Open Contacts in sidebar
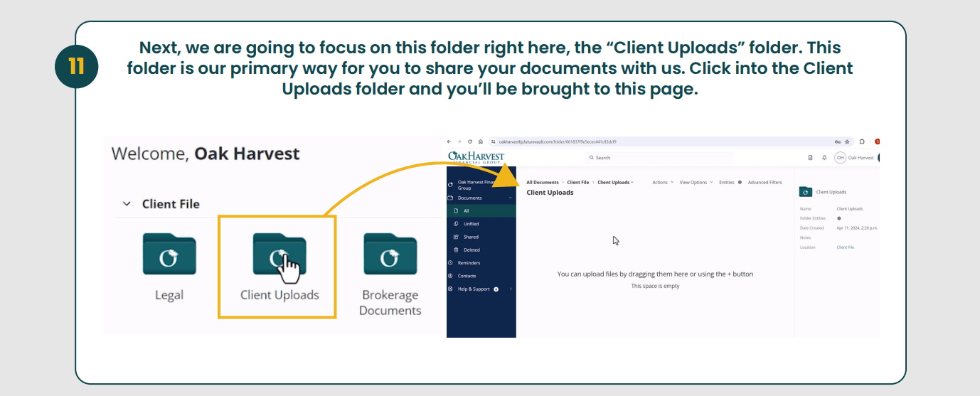Screen dimensions: 980x396 point(481,276)
